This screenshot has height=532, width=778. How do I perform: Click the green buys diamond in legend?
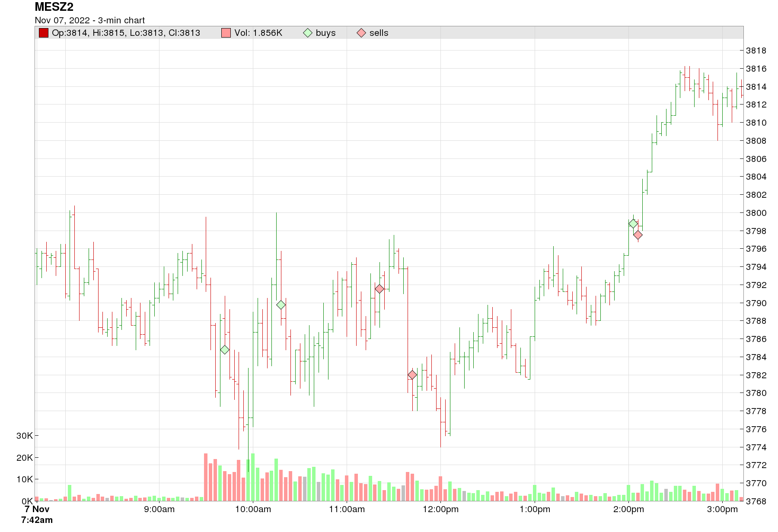[x=308, y=33]
